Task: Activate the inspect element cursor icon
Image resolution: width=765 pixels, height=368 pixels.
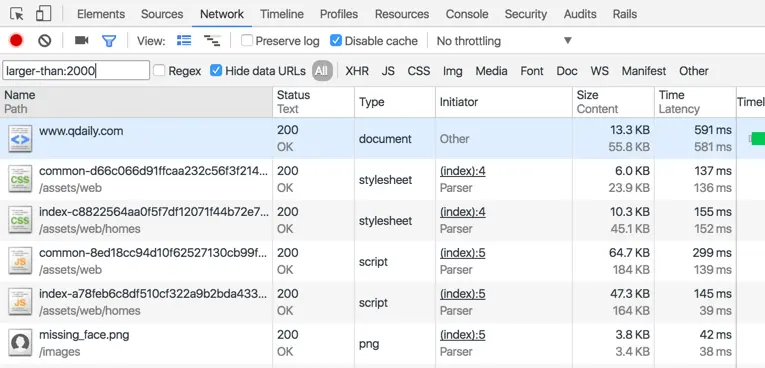Action: tap(17, 14)
